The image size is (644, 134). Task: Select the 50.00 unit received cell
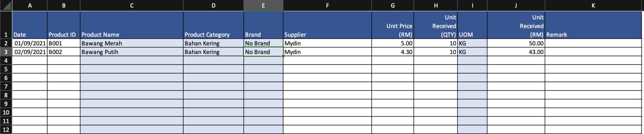coord(516,43)
